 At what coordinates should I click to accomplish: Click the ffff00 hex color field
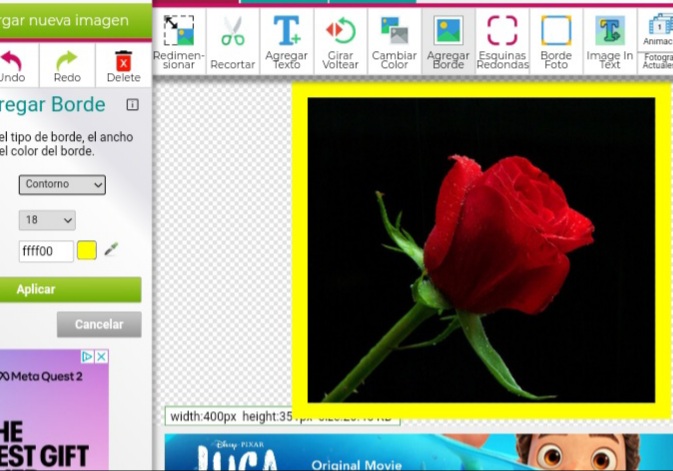[46, 251]
